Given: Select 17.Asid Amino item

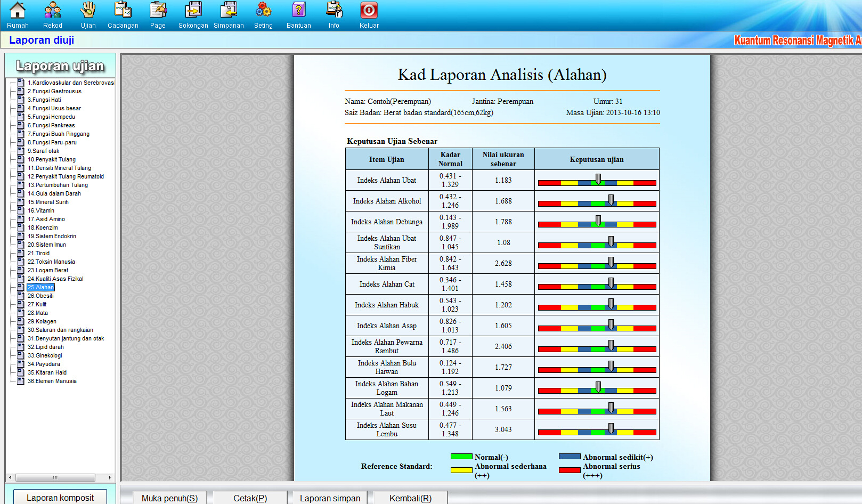Looking at the screenshot, I should 46,219.
